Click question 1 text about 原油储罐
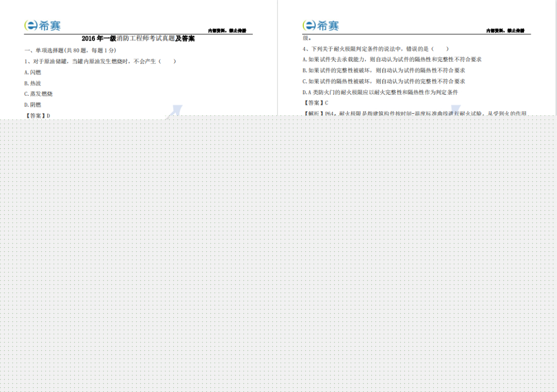Image resolution: width=557 pixels, height=392 pixels. 100,61
